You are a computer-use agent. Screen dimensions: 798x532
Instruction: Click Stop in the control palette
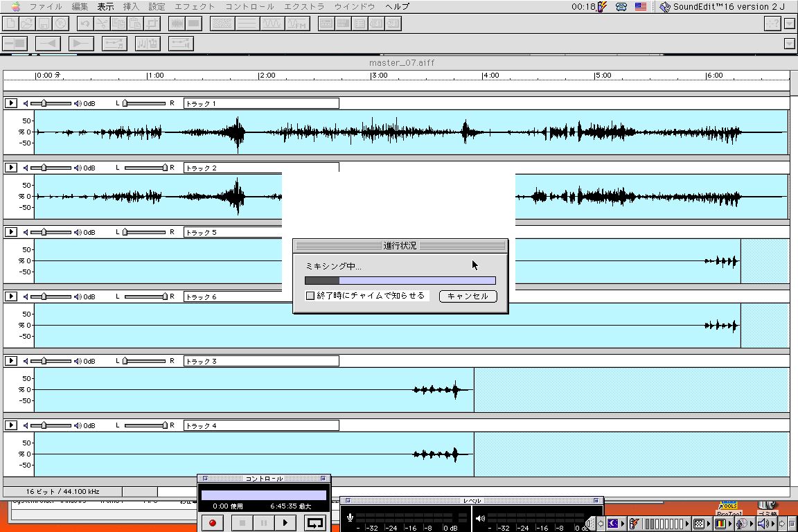pos(242,523)
